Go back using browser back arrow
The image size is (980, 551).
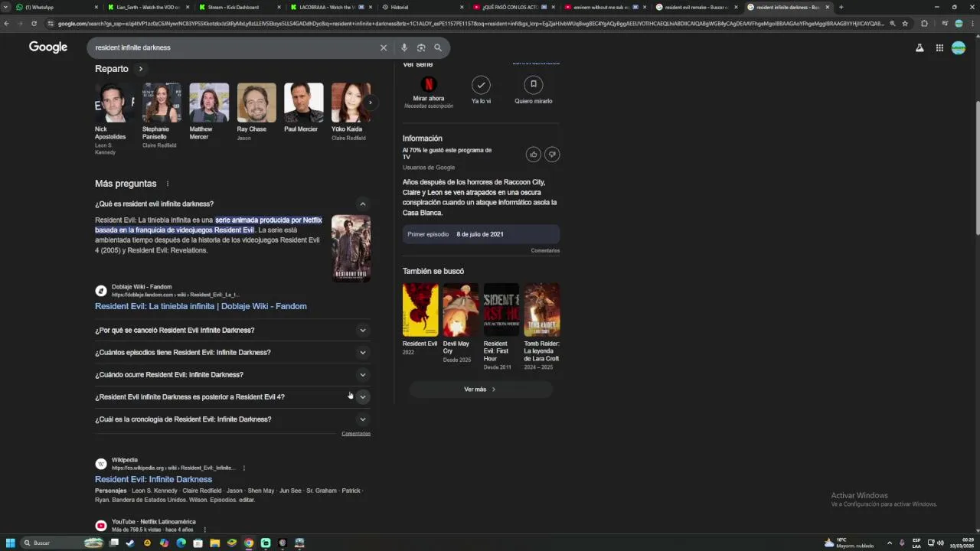(x=6, y=24)
